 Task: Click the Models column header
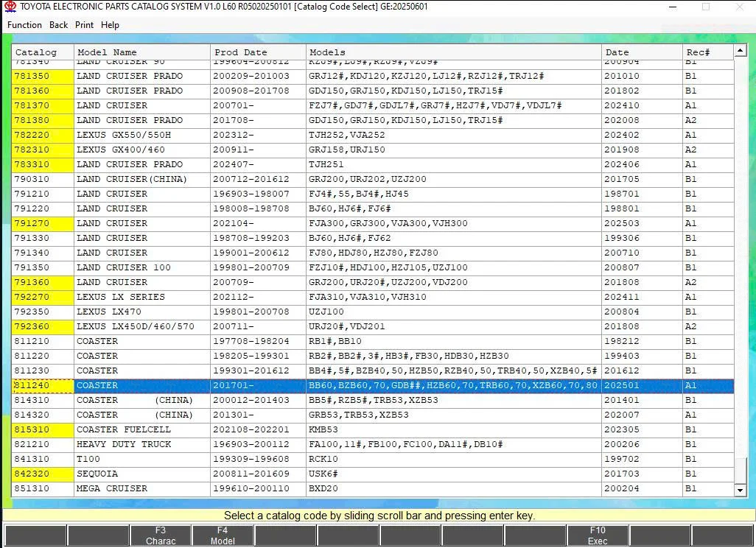(x=454, y=52)
